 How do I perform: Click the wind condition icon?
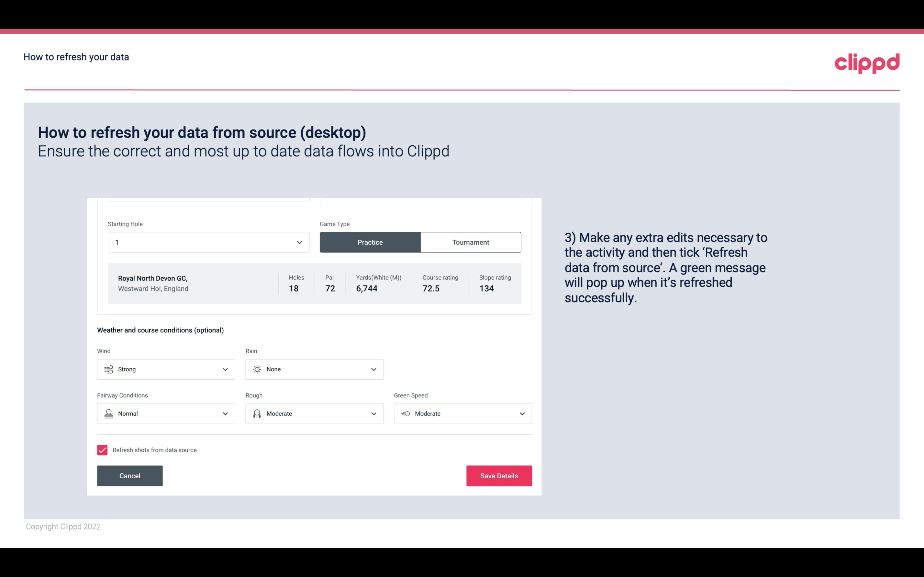pyautogui.click(x=108, y=370)
